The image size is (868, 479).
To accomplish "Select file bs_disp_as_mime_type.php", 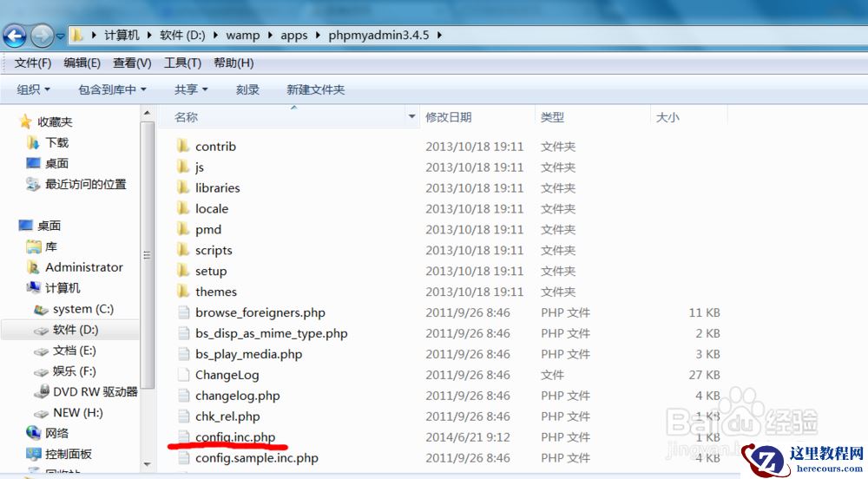I will click(271, 333).
